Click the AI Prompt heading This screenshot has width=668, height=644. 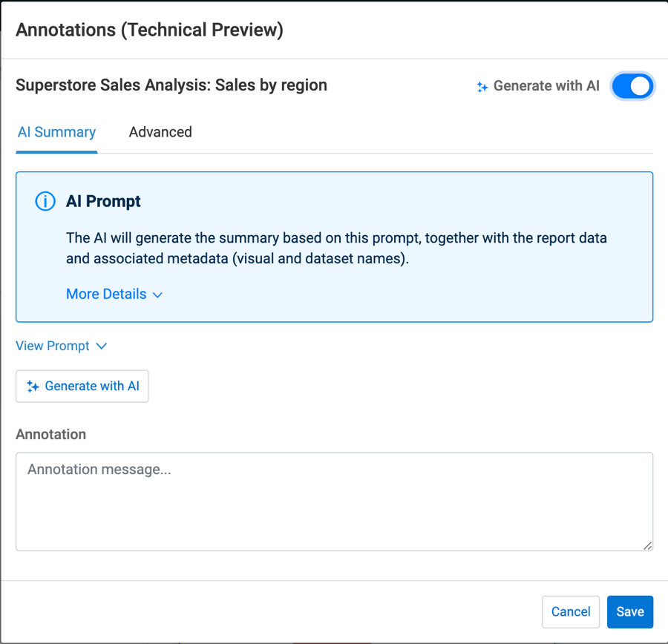pyautogui.click(x=103, y=201)
